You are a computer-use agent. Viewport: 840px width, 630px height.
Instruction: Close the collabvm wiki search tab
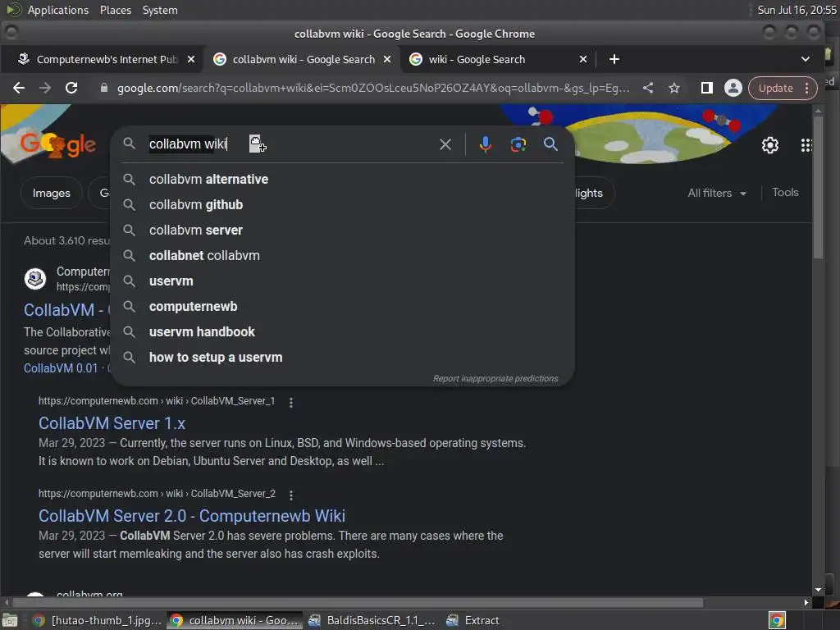[387, 59]
